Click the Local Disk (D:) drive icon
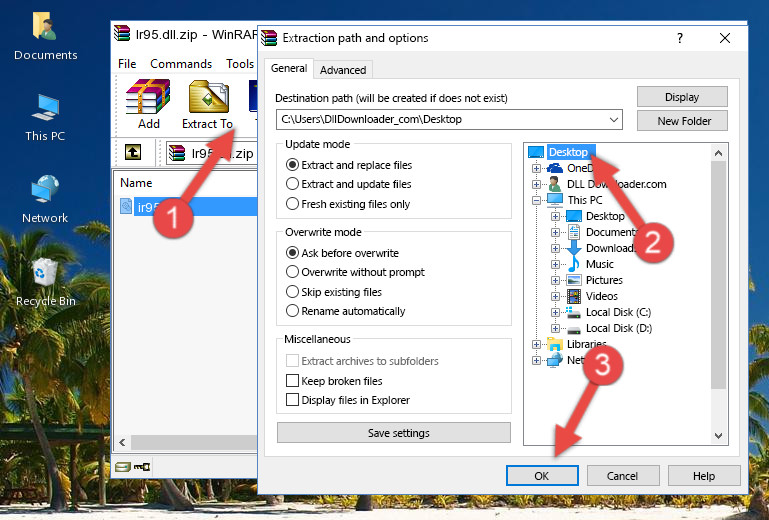The image size is (769, 520). click(573, 329)
